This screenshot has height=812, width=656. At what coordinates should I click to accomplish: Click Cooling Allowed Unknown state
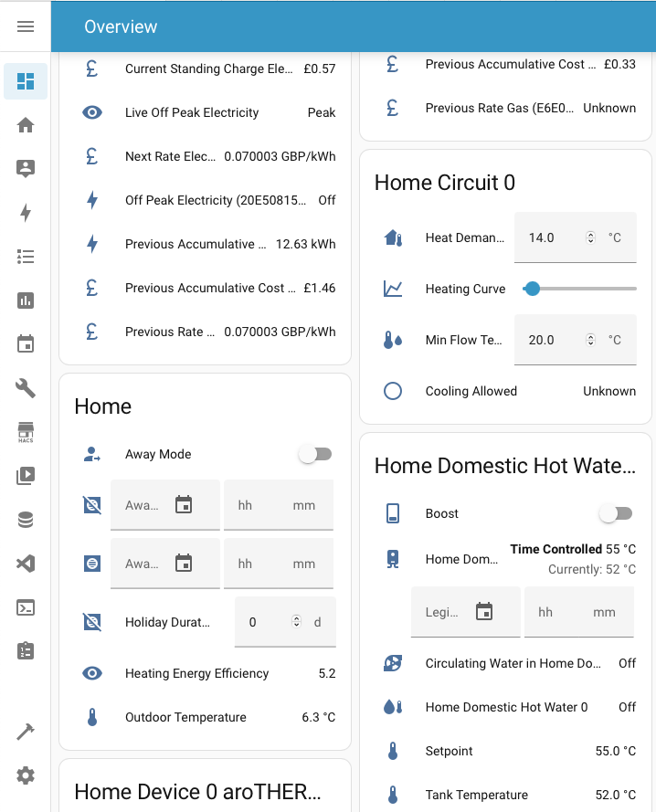tap(609, 391)
